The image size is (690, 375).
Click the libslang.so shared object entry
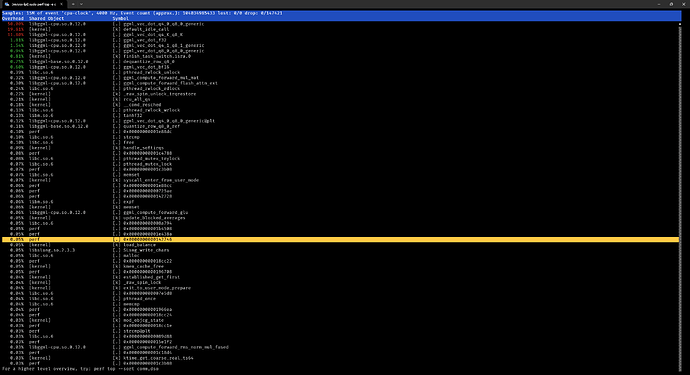coord(52,250)
